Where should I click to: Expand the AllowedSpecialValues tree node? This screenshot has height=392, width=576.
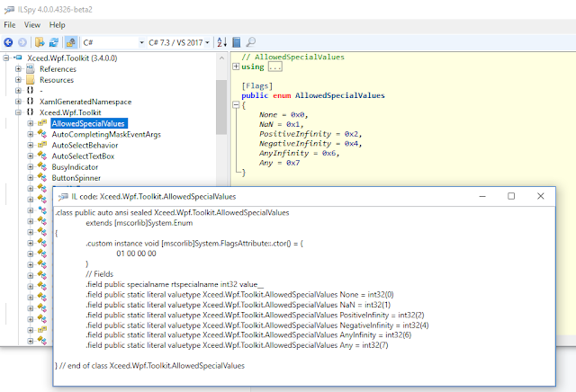click(x=31, y=123)
